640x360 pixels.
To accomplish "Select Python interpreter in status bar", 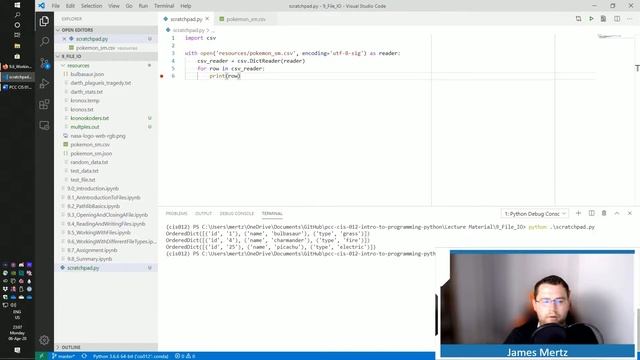I will [131, 356].
